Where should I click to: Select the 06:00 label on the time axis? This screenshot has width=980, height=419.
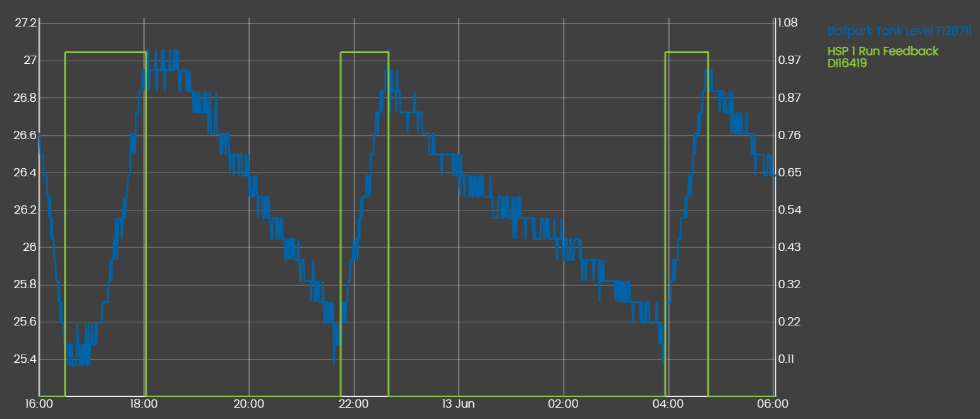(x=773, y=404)
